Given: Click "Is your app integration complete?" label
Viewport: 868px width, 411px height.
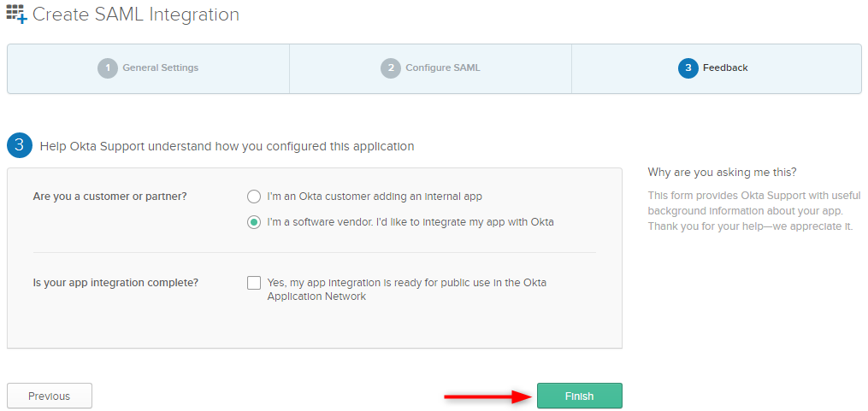Looking at the screenshot, I should (115, 283).
